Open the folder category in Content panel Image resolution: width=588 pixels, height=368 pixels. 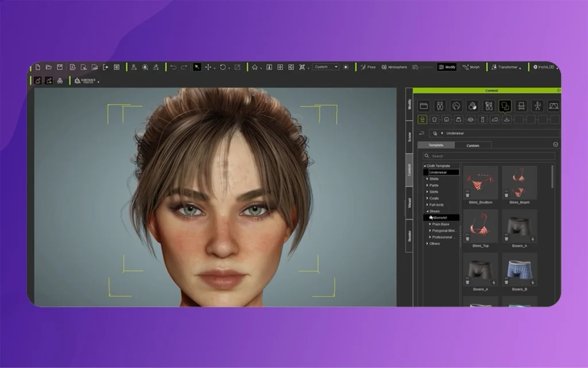tap(424, 106)
